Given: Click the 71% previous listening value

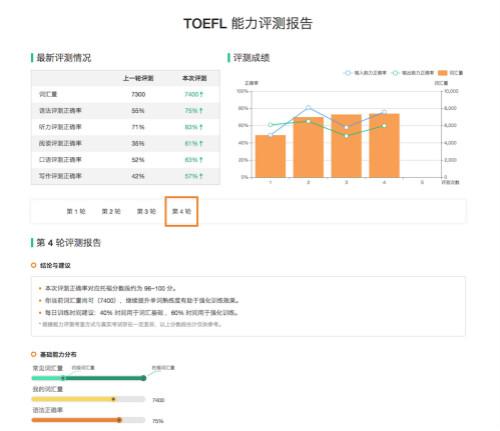Looking at the screenshot, I should point(138,127).
